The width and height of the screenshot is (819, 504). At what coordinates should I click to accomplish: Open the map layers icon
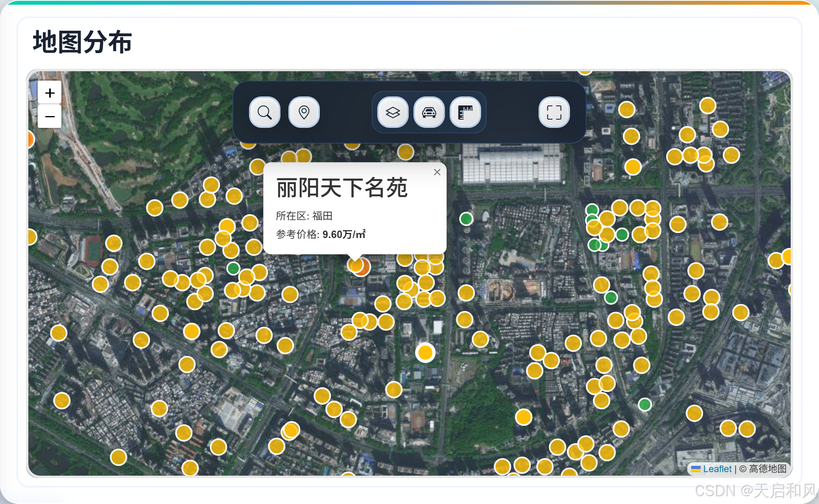click(393, 112)
